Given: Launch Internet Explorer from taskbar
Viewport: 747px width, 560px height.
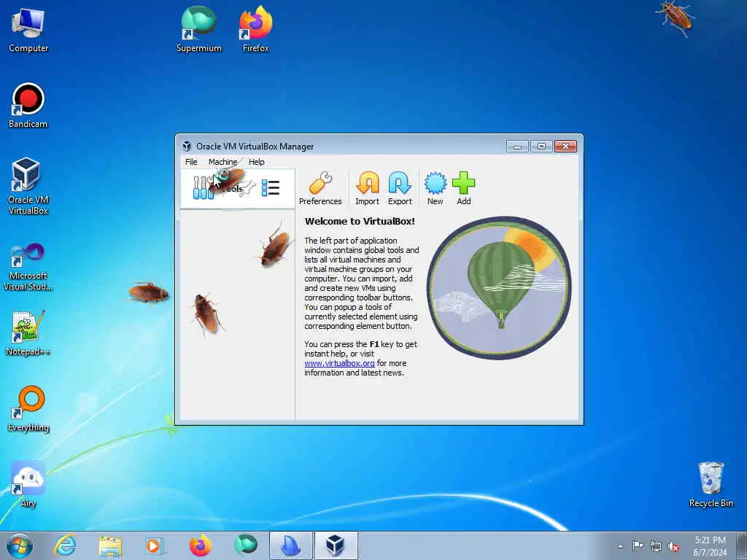Looking at the screenshot, I should pos(65,545).
